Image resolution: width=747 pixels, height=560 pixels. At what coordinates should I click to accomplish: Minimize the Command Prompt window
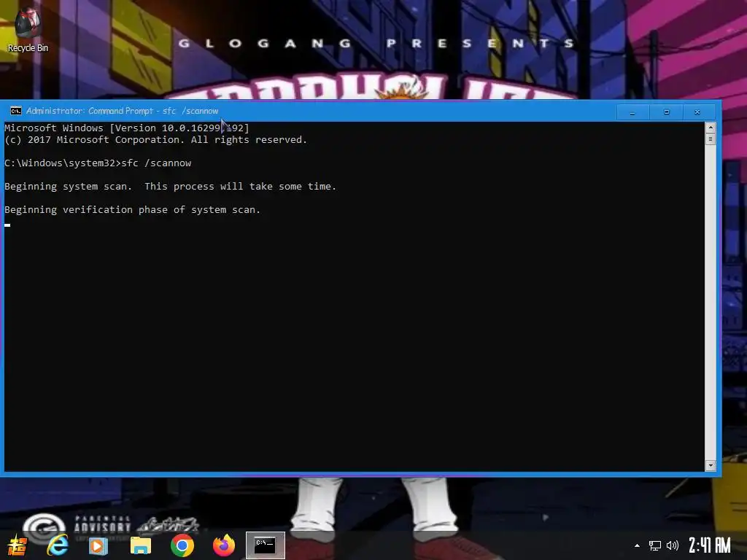point(632,112)
